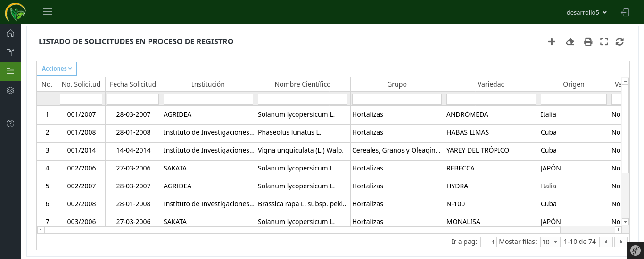Open the hamburger menu in the header
The width and height of the screenshot is (644, 259).
(x=47, y=12)
